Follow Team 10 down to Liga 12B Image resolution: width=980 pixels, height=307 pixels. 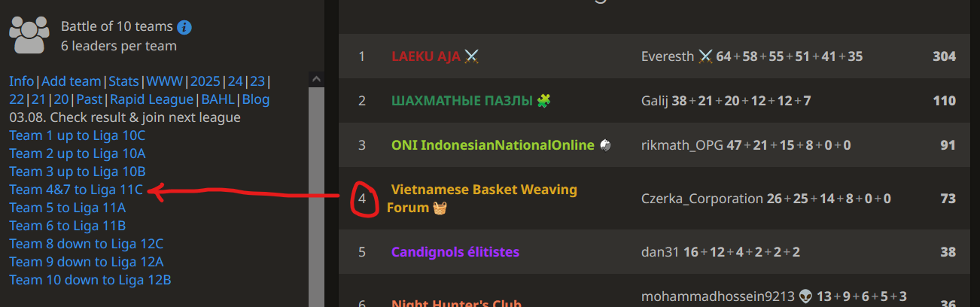click(90, 280)
